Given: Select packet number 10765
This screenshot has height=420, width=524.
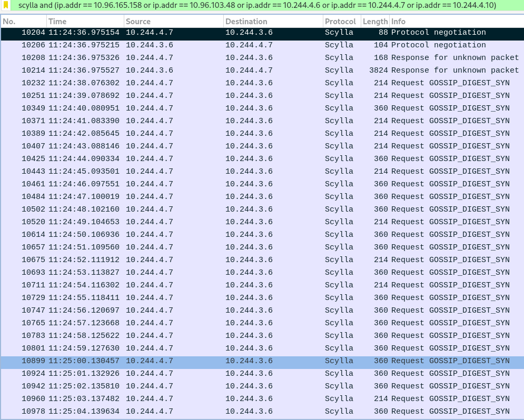Looking at the screenshot, I should [x=262, y=323].
